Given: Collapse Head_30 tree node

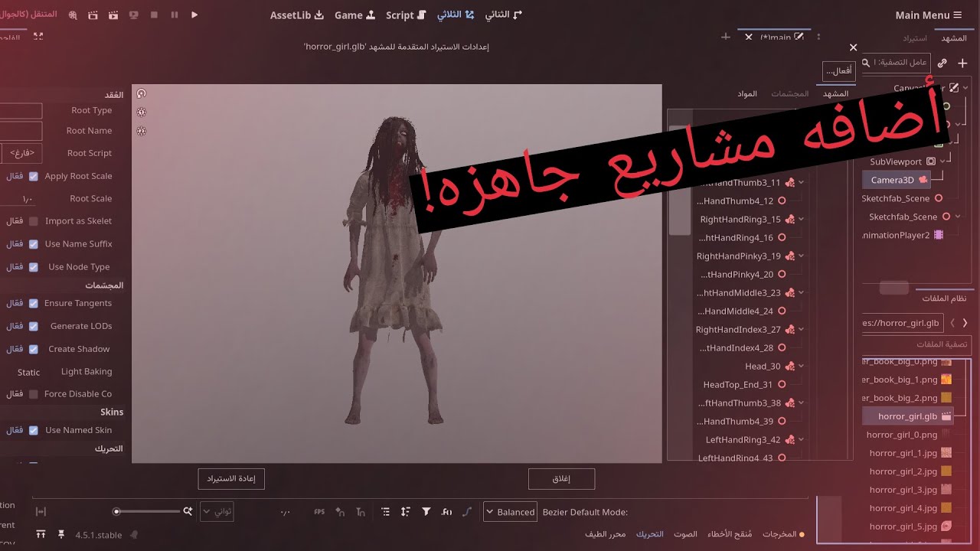Looking at the screenshot, I should [801, 366].
